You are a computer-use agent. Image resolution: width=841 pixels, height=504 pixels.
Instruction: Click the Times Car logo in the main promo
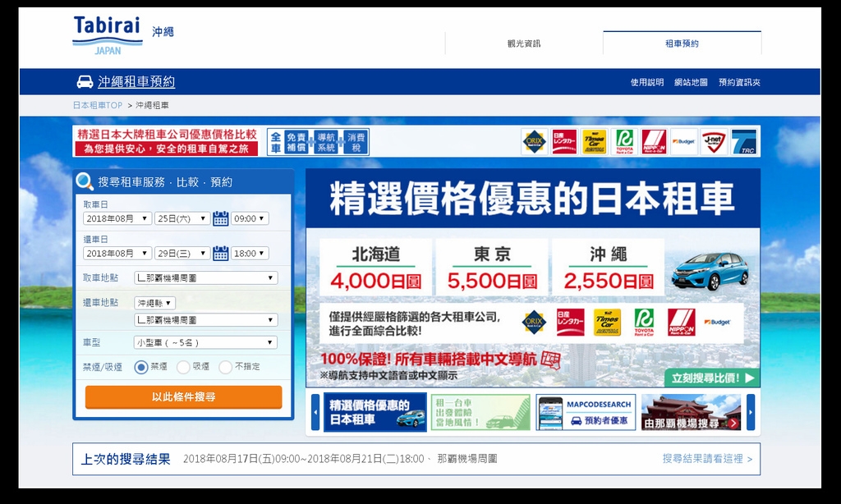[x=607, y=323]
